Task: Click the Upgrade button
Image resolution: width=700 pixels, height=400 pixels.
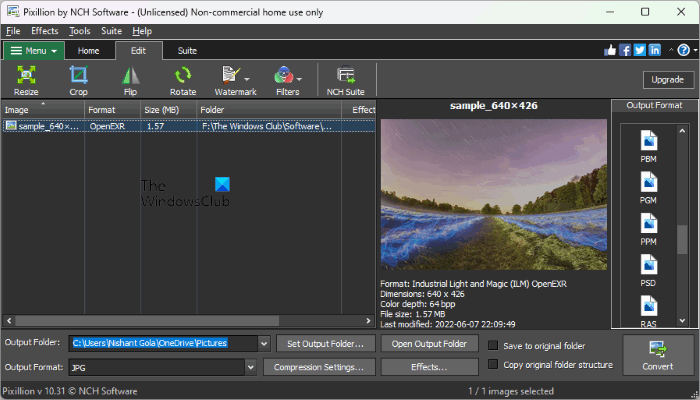Action: click(x=668, y=79)
